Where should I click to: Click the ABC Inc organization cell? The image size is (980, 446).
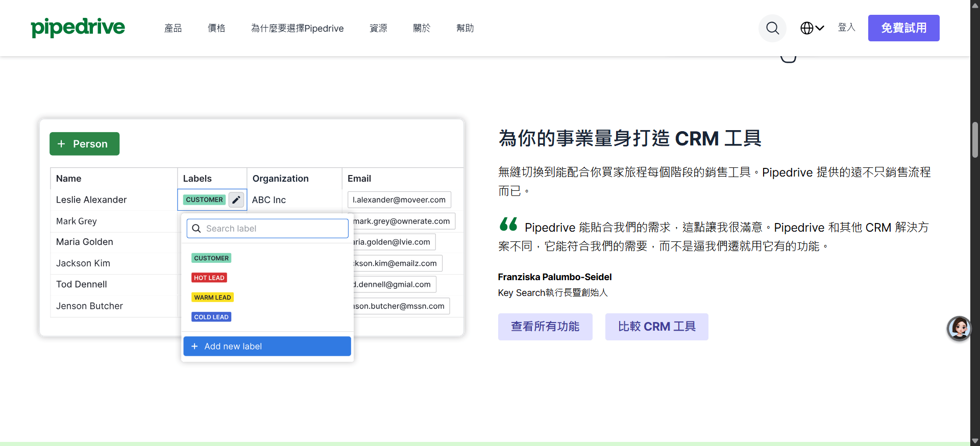click(x=269, y=200)
